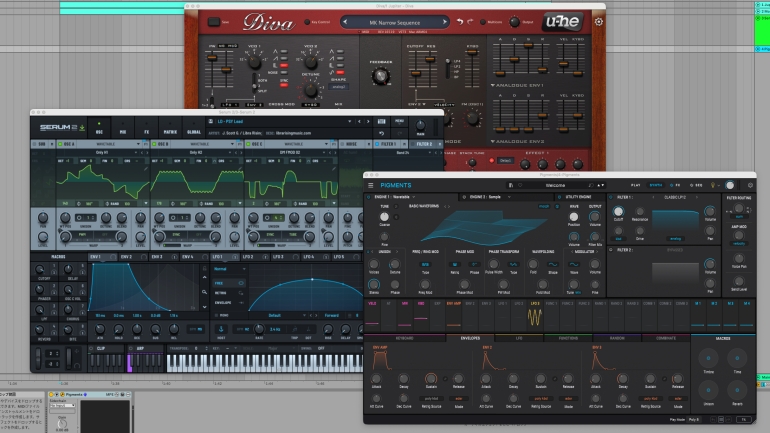Open Pigments hamburger menu
The image size is (770, 433).
point(371,185)
